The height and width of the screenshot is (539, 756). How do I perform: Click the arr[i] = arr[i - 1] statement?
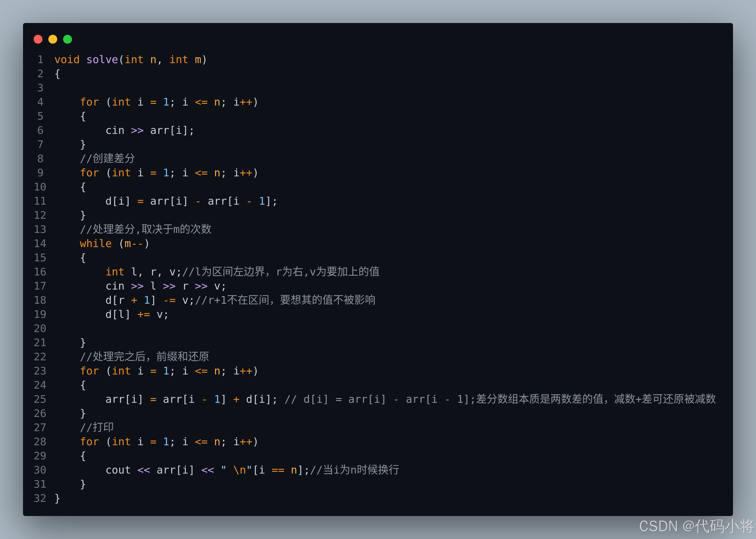191,399
